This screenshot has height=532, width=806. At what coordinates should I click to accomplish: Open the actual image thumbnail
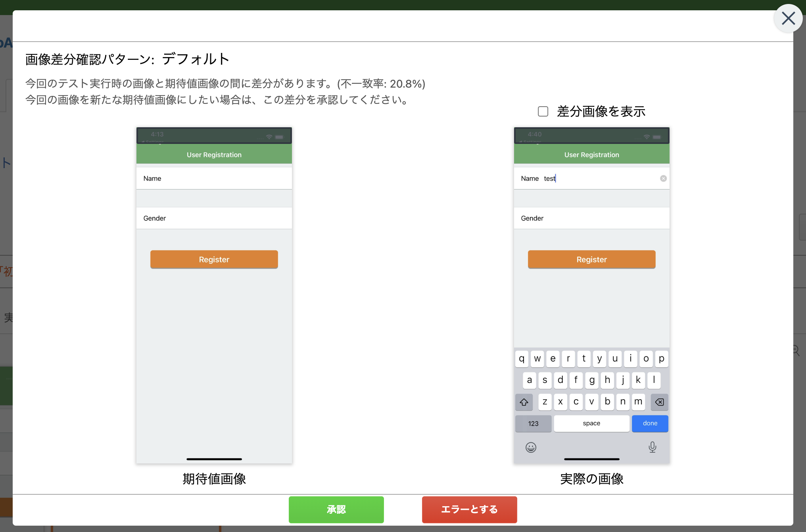click(x=591, y=295)
